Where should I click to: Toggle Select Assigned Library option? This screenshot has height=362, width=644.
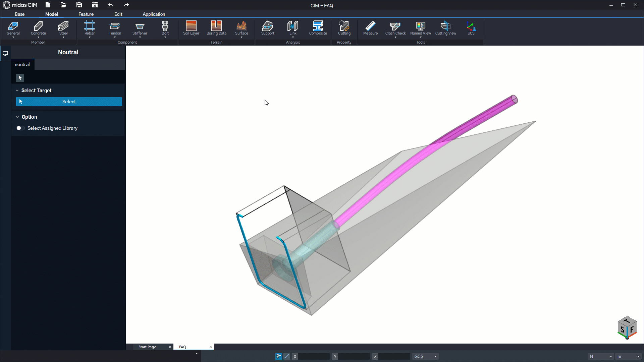point(20,128)
